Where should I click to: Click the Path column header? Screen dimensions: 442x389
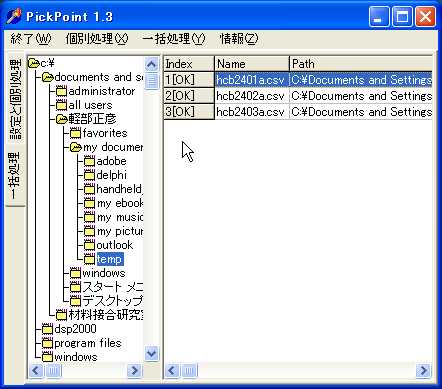(x=361, y=64)
